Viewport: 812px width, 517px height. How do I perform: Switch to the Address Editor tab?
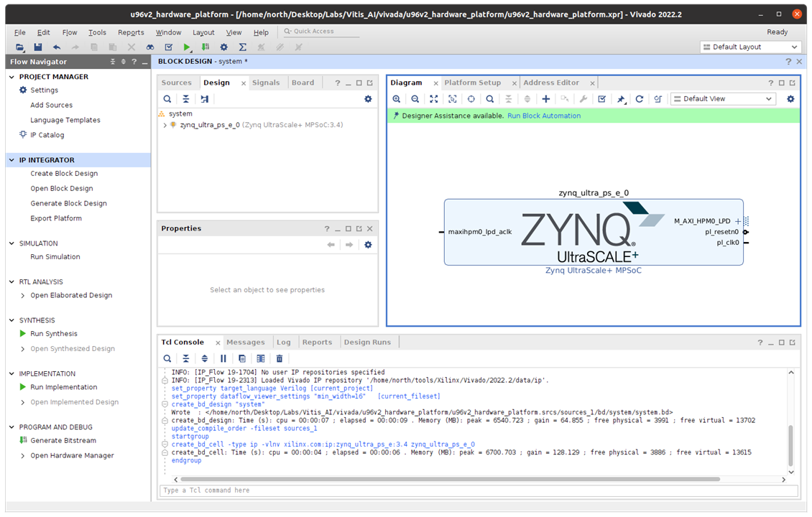click(x=551, y=83)
